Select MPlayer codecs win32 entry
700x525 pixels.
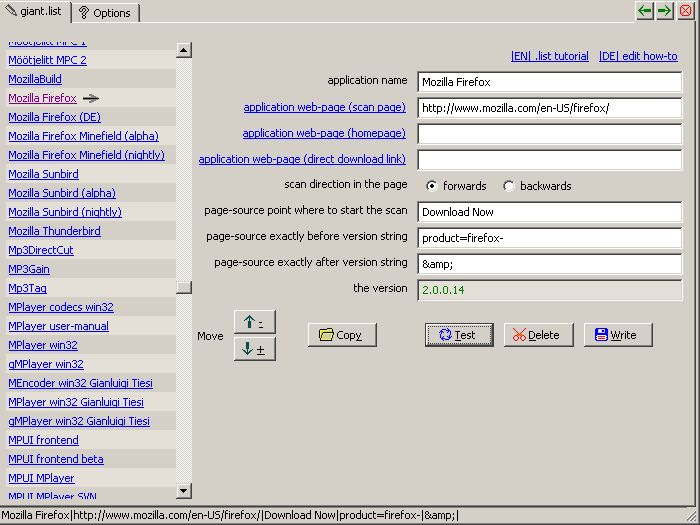[61, 307]
